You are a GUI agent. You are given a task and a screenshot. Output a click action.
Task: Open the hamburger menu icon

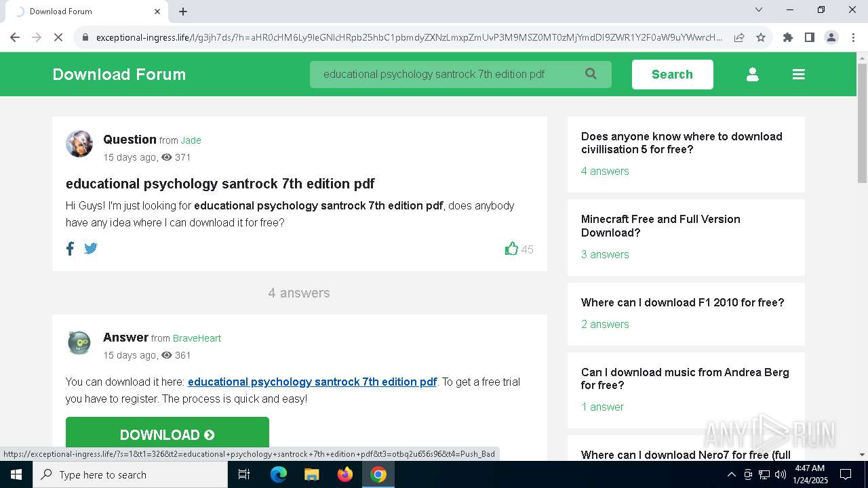click(799, 75)
